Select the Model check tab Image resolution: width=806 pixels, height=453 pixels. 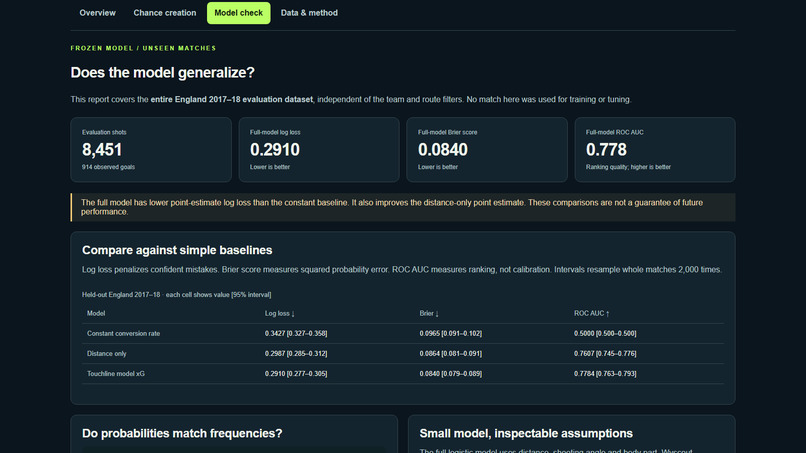click(239, 13)
